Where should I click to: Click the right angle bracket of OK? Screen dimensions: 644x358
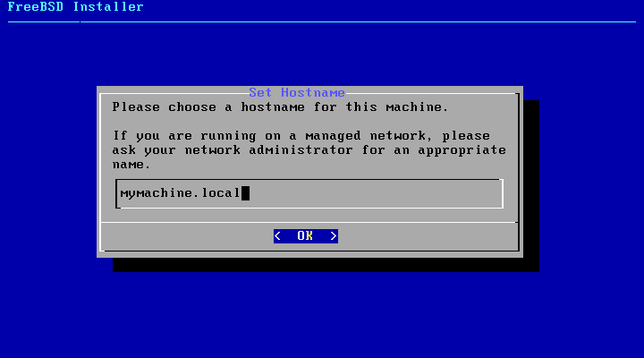click(x=334, y=236)
